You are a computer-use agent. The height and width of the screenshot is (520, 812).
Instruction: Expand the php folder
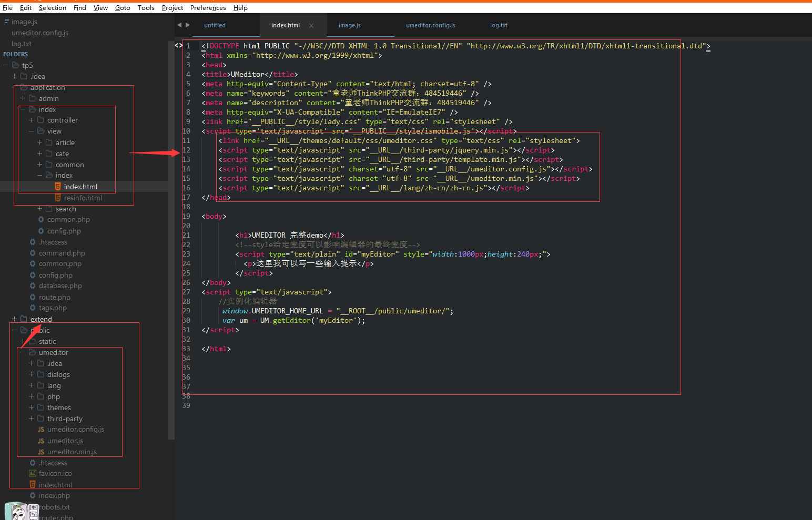[32, 396]
